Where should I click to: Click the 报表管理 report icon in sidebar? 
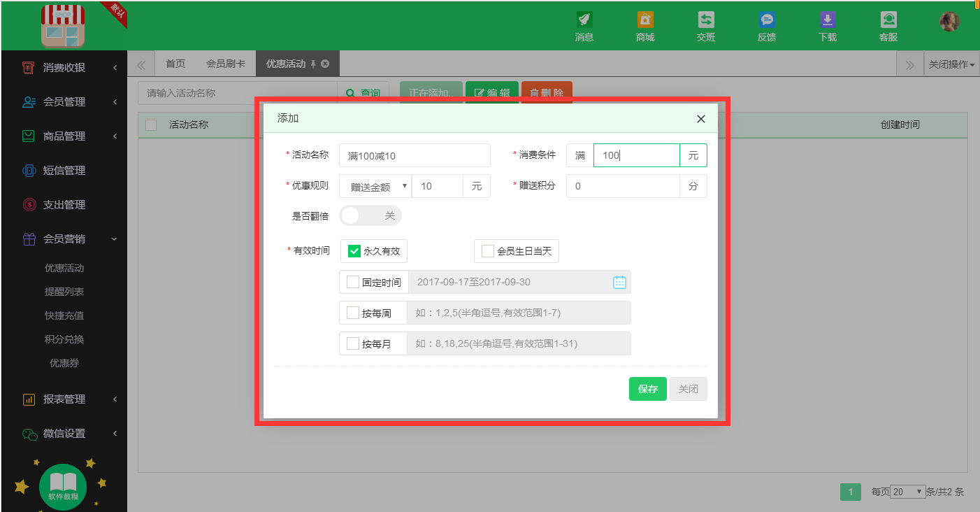(x=29, y=399)
